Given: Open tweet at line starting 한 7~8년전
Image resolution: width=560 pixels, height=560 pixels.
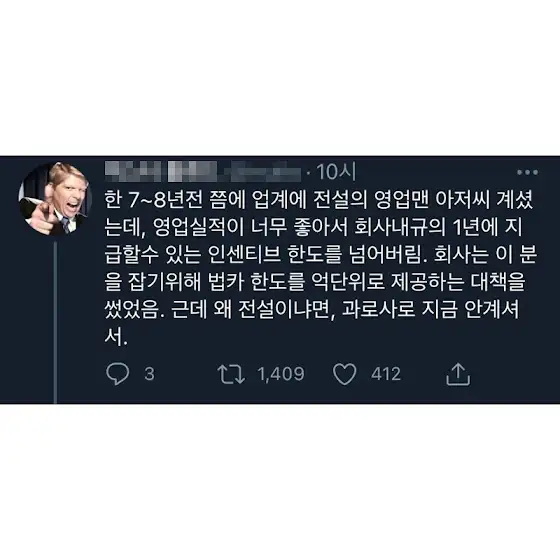Looking at the screenshot, I should click(319, 200).
